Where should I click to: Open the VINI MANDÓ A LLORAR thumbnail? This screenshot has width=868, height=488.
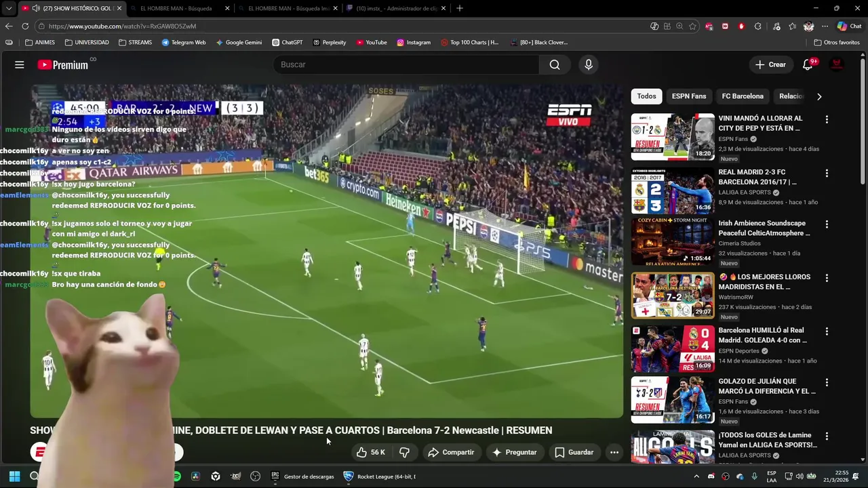(x=673, y=137)
